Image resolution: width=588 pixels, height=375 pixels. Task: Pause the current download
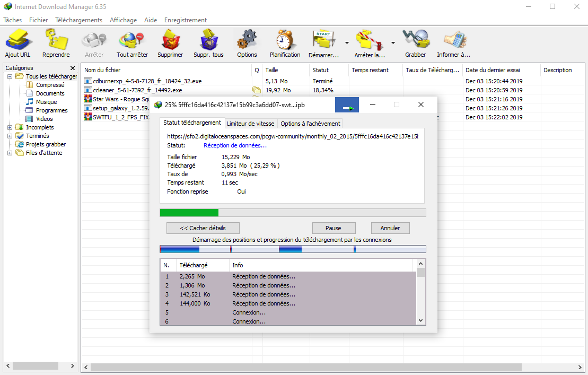334,228
